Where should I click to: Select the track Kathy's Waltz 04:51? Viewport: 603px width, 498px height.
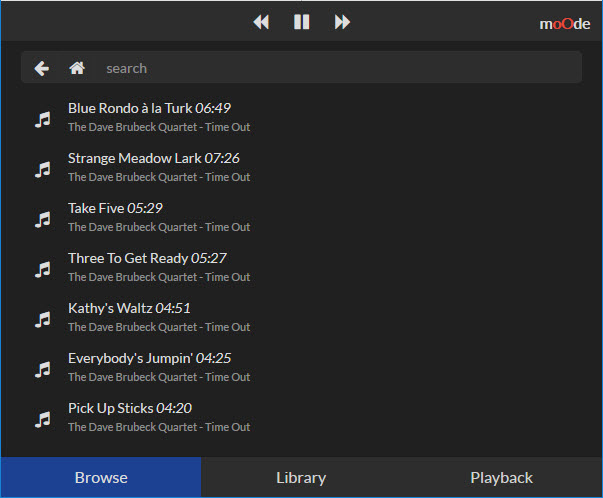[x=129, y=308]
